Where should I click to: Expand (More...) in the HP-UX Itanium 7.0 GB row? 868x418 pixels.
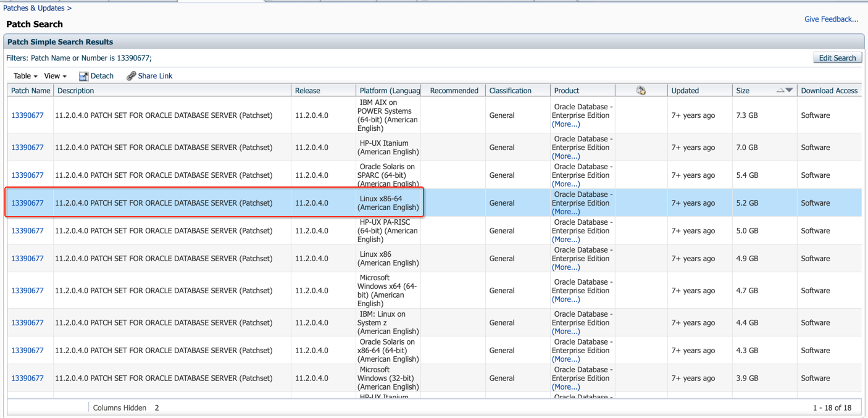point(565,156)
